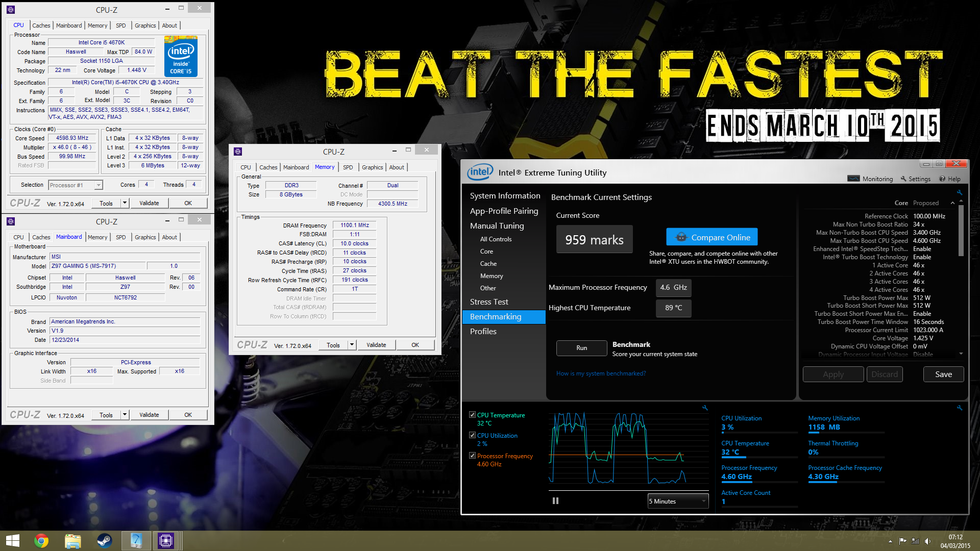Open Graphics tab in Mainboard CPU-Z window
The height and width of the screenshot is (551, 980).
[x=145, y=237]
